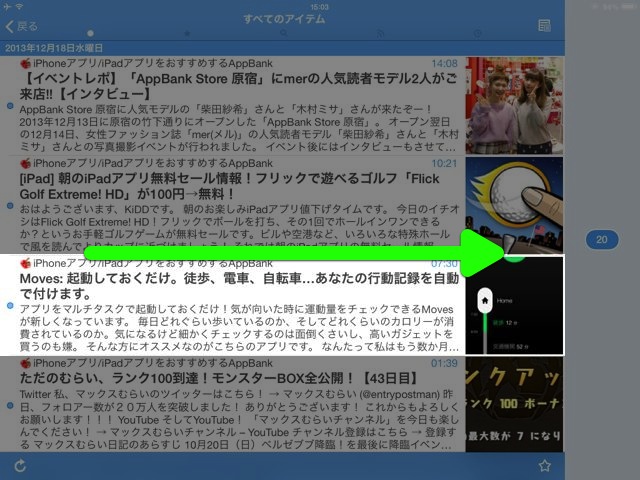Toggle unread dot on Flick Golf article
This screenshot has height=480, width=640.
(x=10, y=206)
